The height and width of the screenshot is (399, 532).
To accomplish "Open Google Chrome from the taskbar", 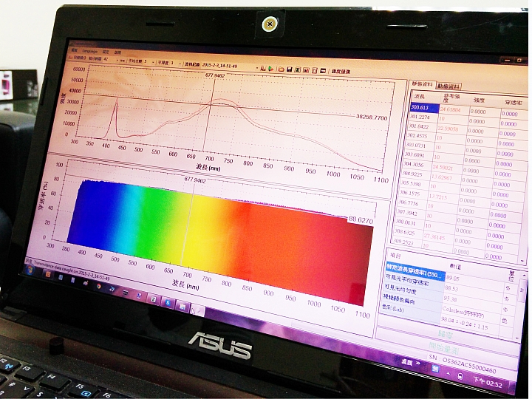I will (x=98, y=286).
